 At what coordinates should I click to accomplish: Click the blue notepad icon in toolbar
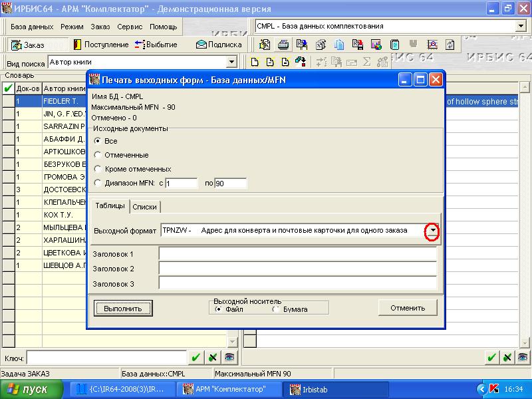pos(395,45)
